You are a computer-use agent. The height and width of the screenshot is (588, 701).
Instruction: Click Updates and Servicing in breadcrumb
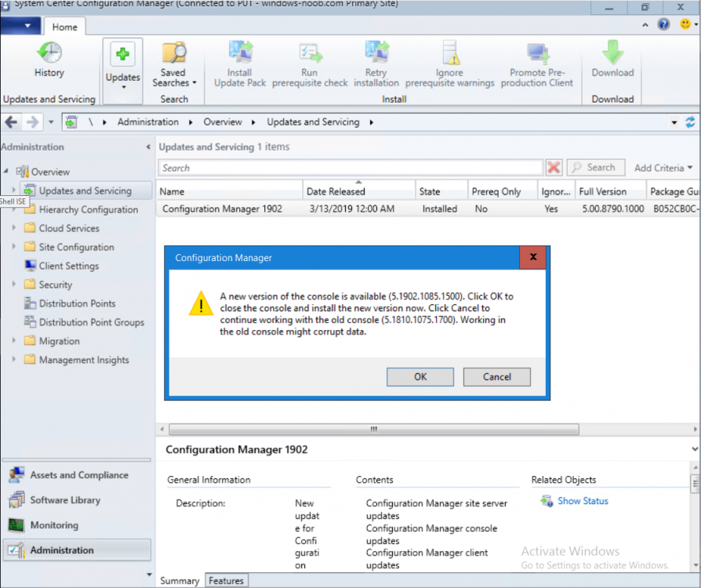pyautogui.click(x=313, y=122)
